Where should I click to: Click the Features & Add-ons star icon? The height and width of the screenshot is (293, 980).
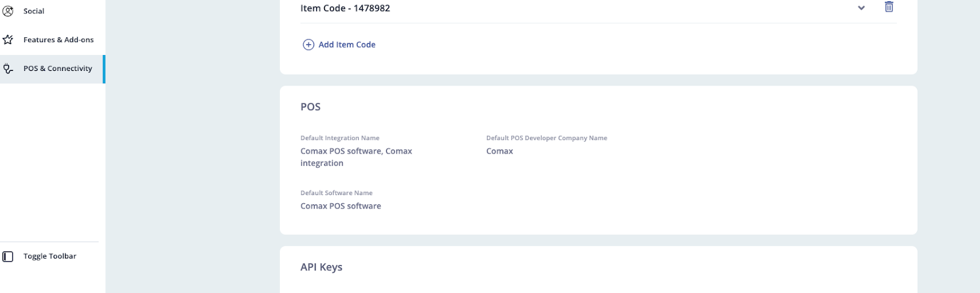[x=8, y=40]
